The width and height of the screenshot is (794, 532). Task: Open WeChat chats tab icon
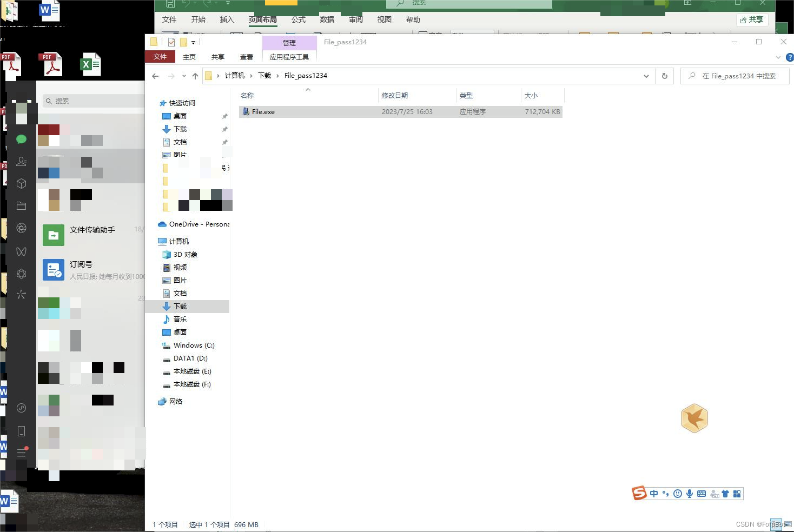pos(21,139)
